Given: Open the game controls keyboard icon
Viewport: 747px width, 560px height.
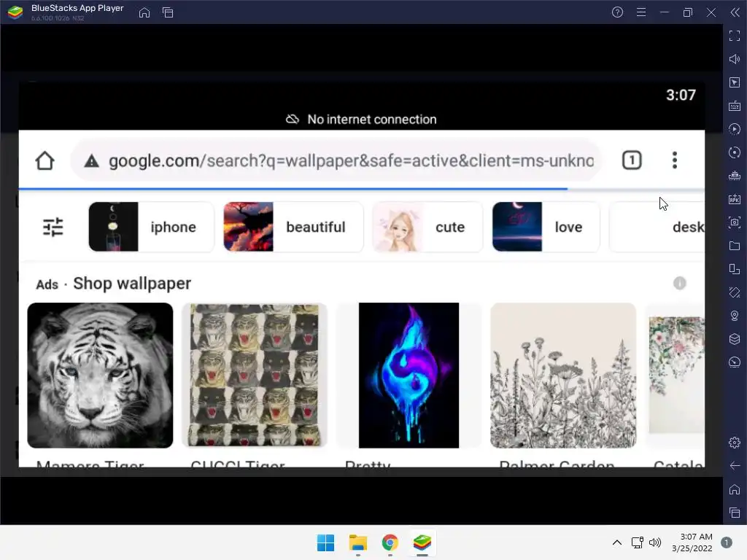Looking at the screenshot, I should click(x=735, y=106).
